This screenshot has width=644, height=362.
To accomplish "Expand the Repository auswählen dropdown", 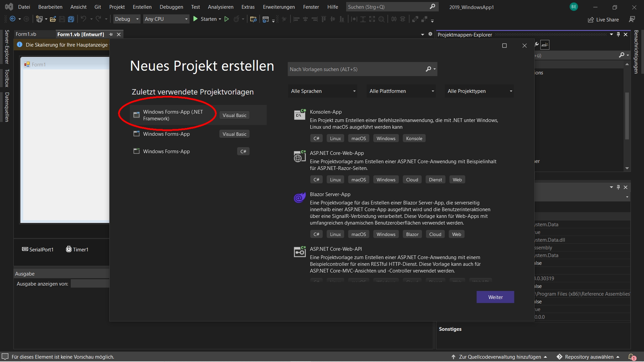I will tap(618, 357).
